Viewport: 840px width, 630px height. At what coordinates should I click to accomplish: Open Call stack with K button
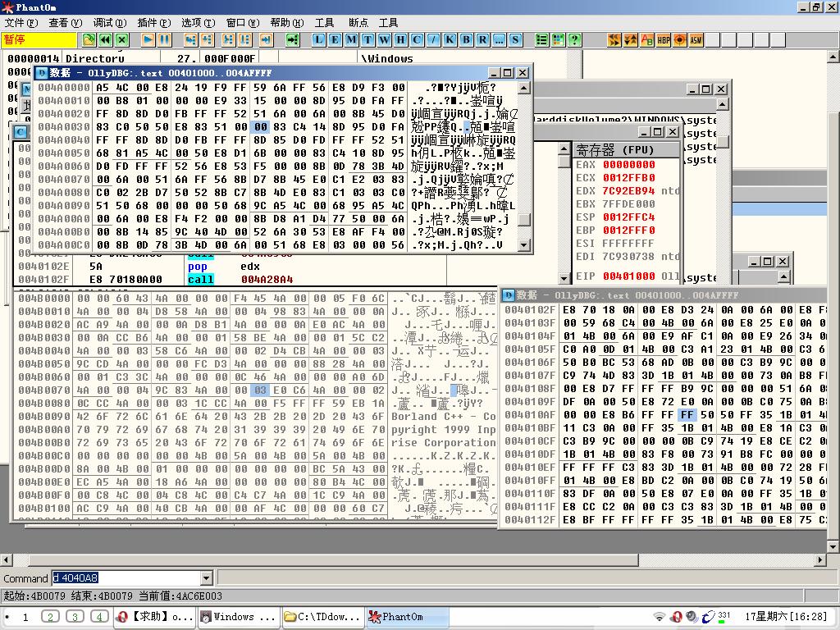pyautogui.click(x=450, y=39)
